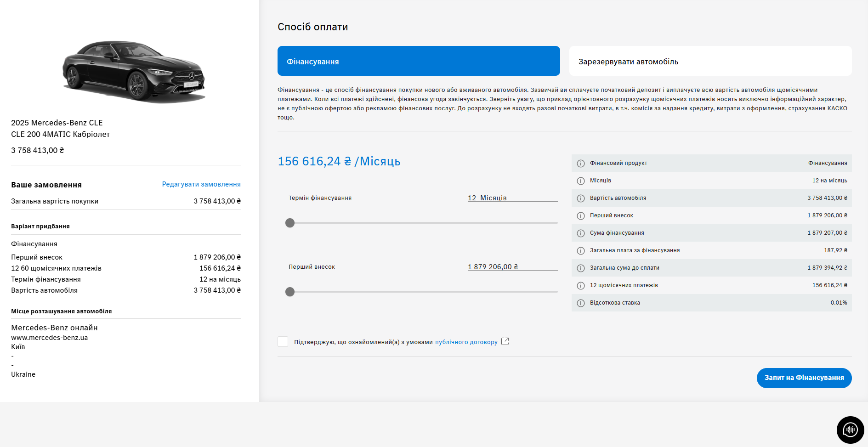The width and height of the screenshot is (868, 447).
Task: Click Загальна вартість покупки row label
Action: click(55, 201)
